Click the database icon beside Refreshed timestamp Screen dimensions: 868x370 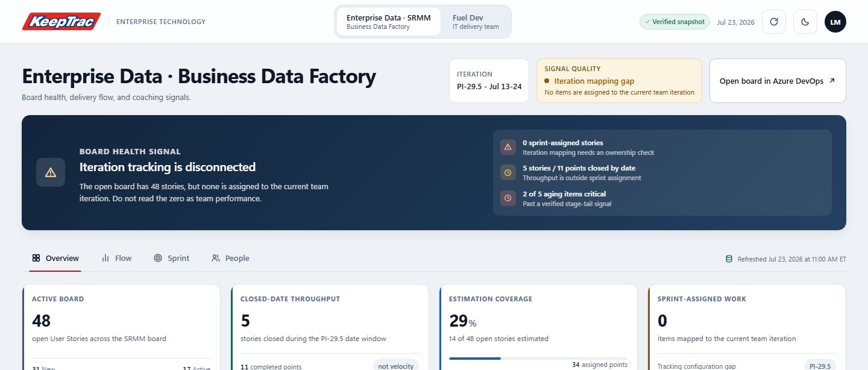pyautogui.click(x=729, y=259)
